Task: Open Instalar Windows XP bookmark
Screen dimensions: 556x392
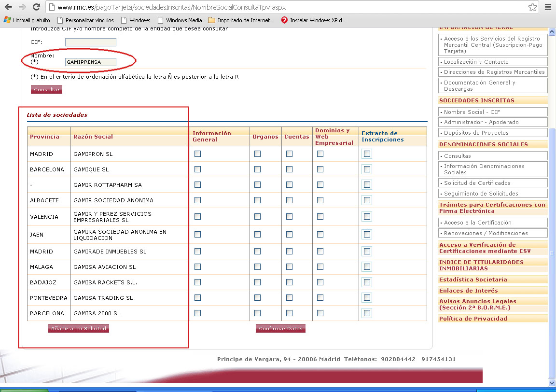Action: pos(314,20)
